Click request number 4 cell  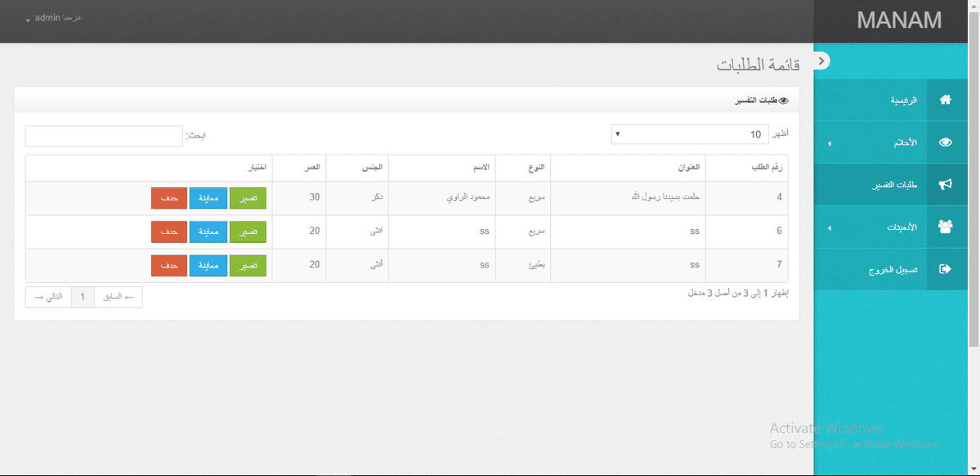pyautogui.click(x=747, y=198)
